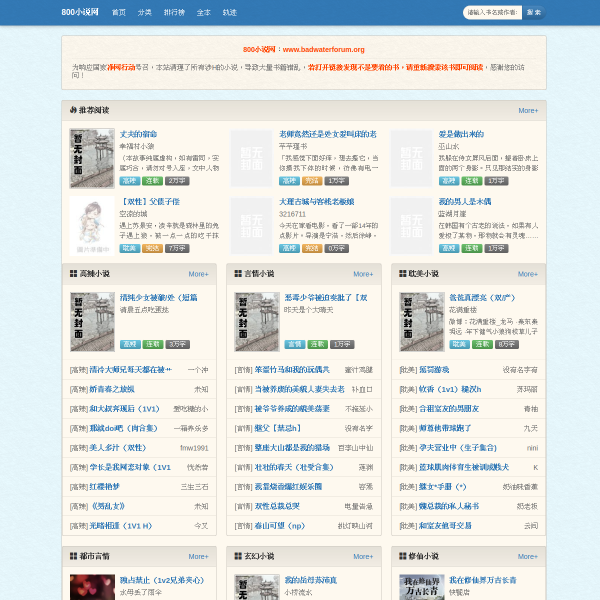The image size is (600, 600).
Task: Open the 首页 nav item
Action: pyautogui.click(x=119, y=12)
